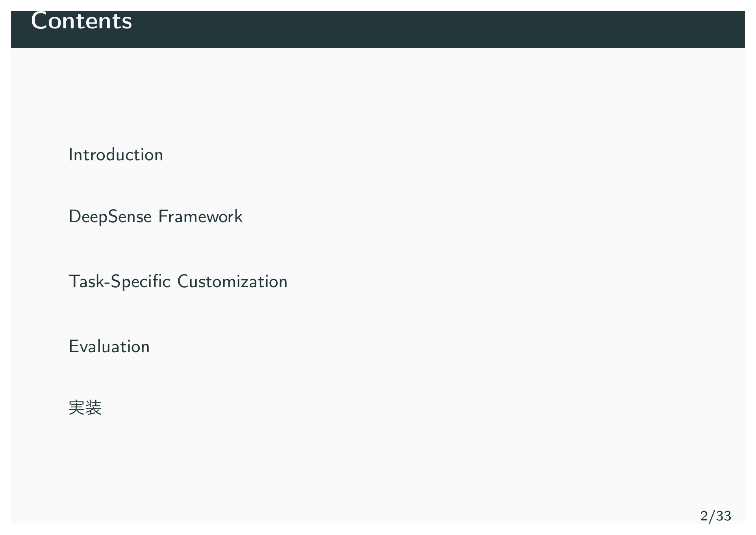
Task: Click the word Task-Specific
Action: click(x=119, y=281)
